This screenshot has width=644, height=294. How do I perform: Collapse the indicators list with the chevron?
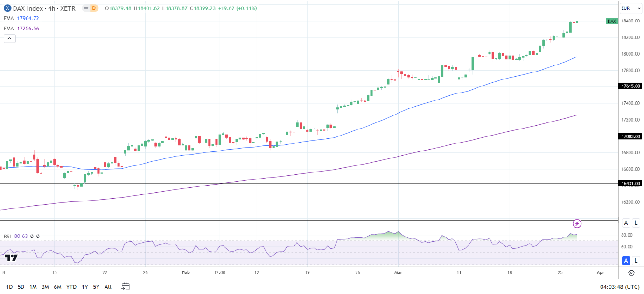9,38
